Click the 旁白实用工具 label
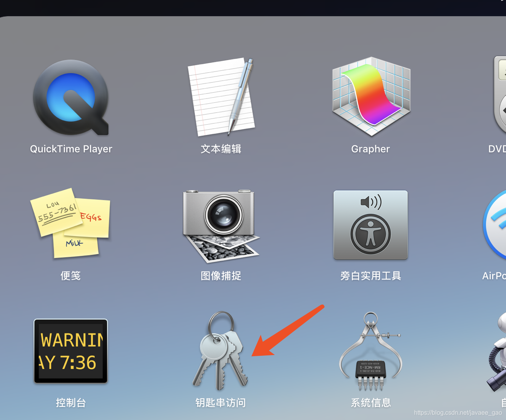Image resolution: width=506 pixels, height=420 pixels. (x=371, y=276)
